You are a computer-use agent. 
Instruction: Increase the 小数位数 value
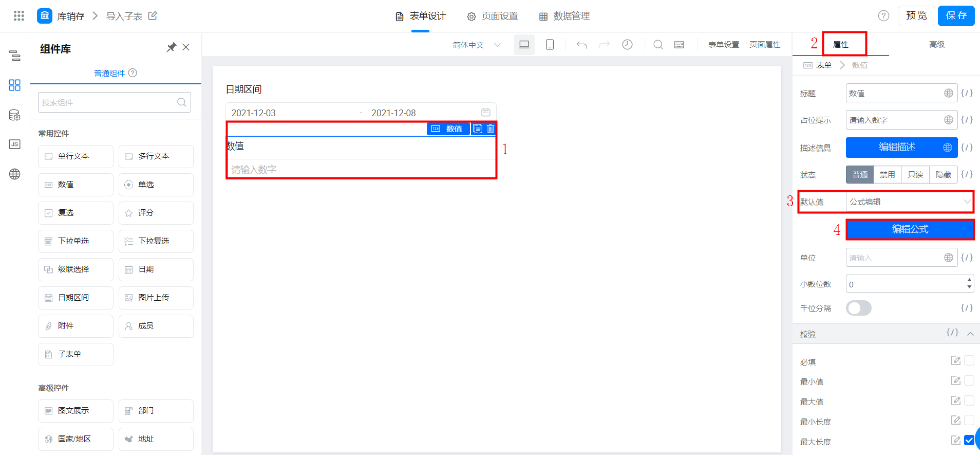[x=969, y=280]
